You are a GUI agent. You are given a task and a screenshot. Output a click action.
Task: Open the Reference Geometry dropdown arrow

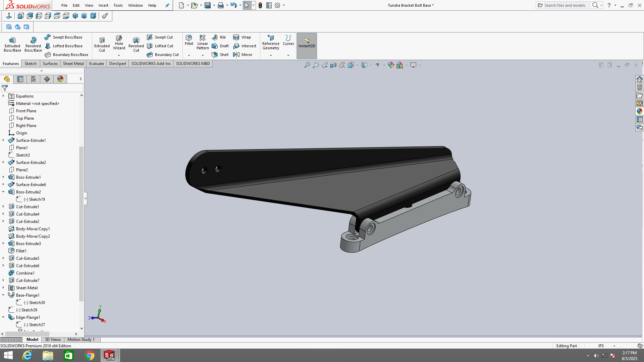point(271,55)
